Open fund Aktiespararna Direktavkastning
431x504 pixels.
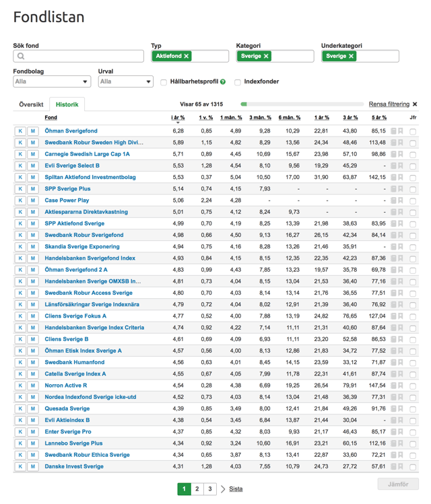pos(86,212)
